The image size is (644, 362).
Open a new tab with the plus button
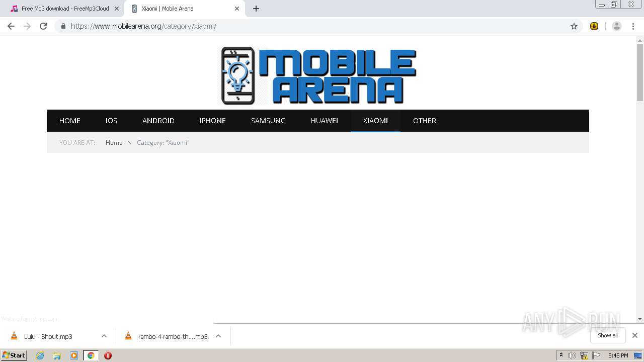point(256,9)
